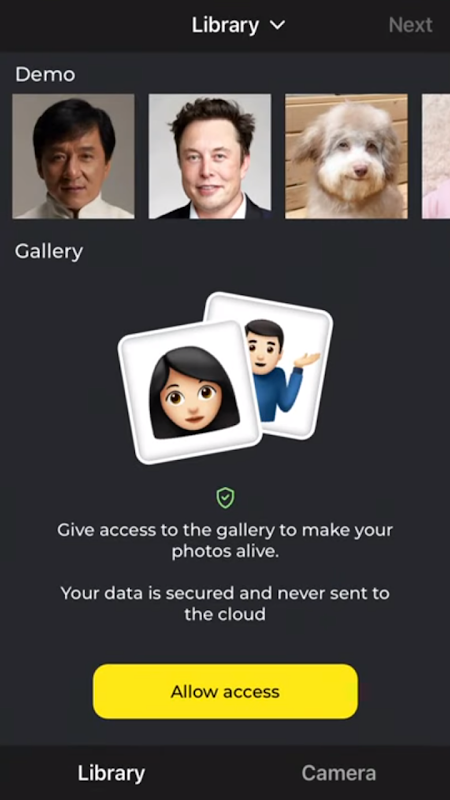Select demo photo of man in dark suit
This screenshot has width=450, height=800.
tap(210, 156)
